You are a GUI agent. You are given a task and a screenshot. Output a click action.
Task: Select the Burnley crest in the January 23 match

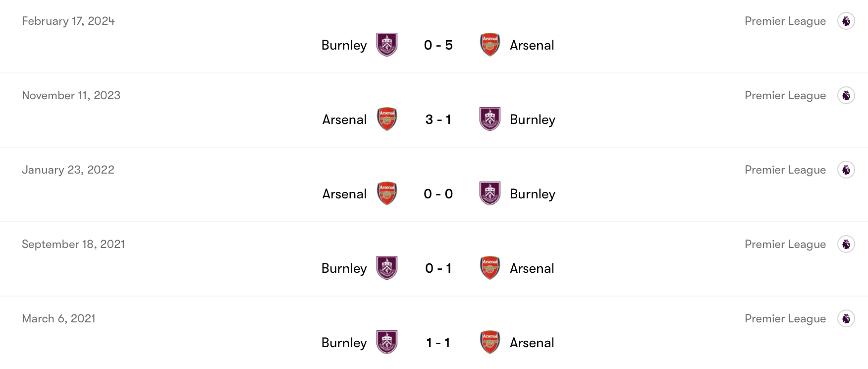[489, 193]
